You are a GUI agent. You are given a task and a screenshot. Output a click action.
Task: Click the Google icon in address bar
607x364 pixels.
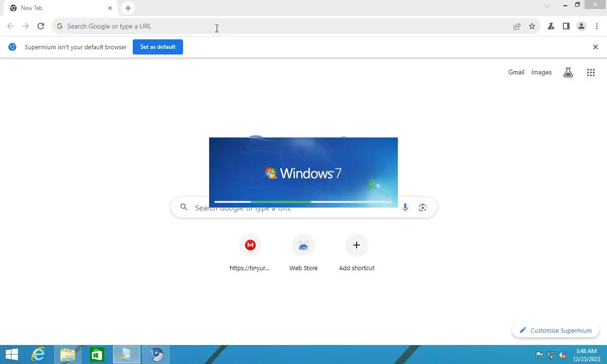pos(60,27)
